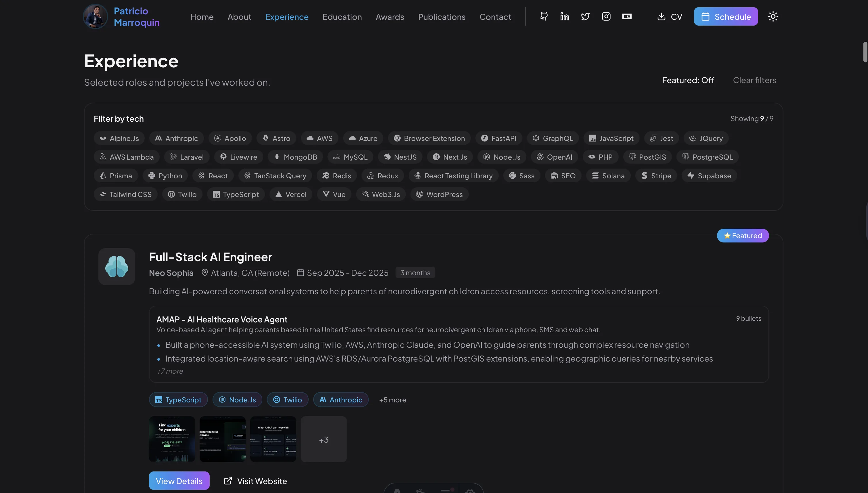Viewport: 868px width, 493px height.
Task: Select the PostgreSQL filter chip
Action: 708,157
